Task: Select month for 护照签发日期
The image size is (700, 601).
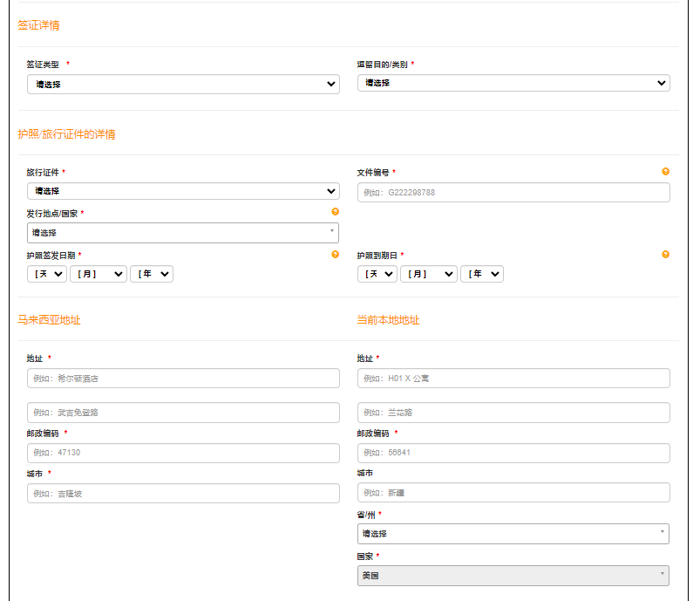Action: [x=99, y=274]
